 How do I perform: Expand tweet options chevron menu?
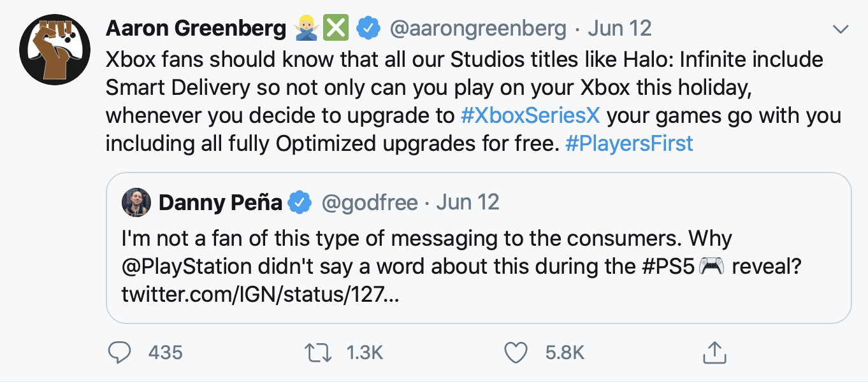[x=841, y=29]
